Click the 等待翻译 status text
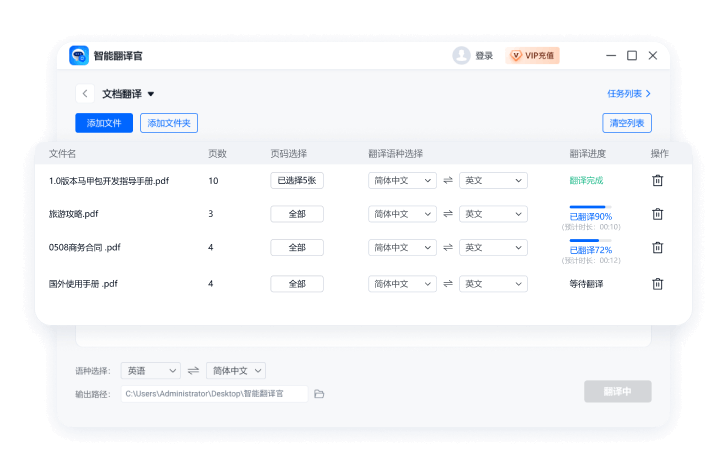The height and width of the screenshot is (470, 728). (x=586, y=284)
